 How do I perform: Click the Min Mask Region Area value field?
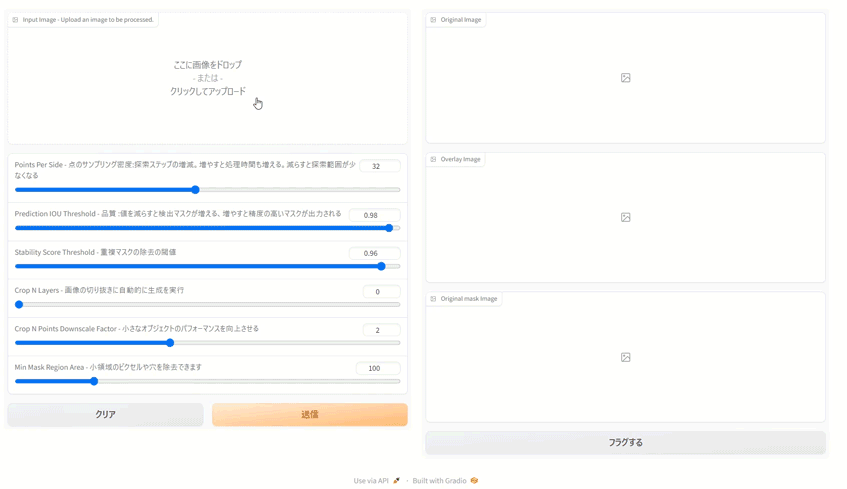pyautogui.click(x=377, y=368)
